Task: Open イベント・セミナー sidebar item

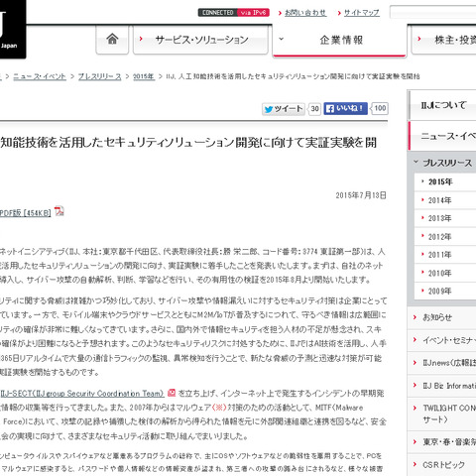Action: tap(442, 340)
